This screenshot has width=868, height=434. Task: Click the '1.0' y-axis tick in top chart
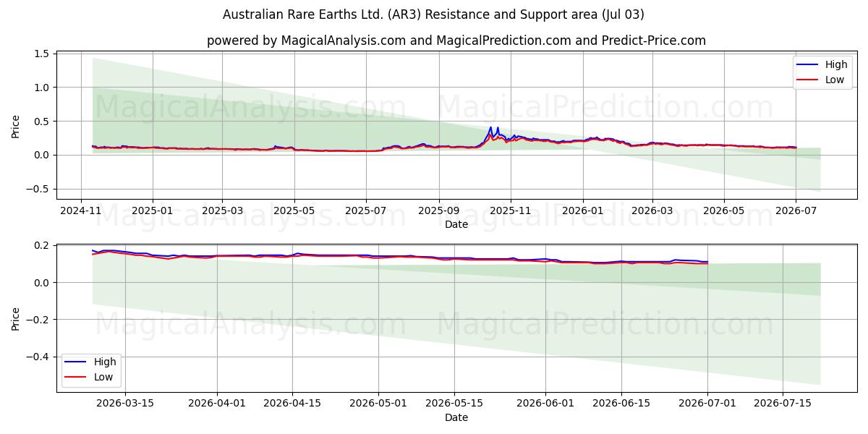pyautogui.click(x=41, y=88)
